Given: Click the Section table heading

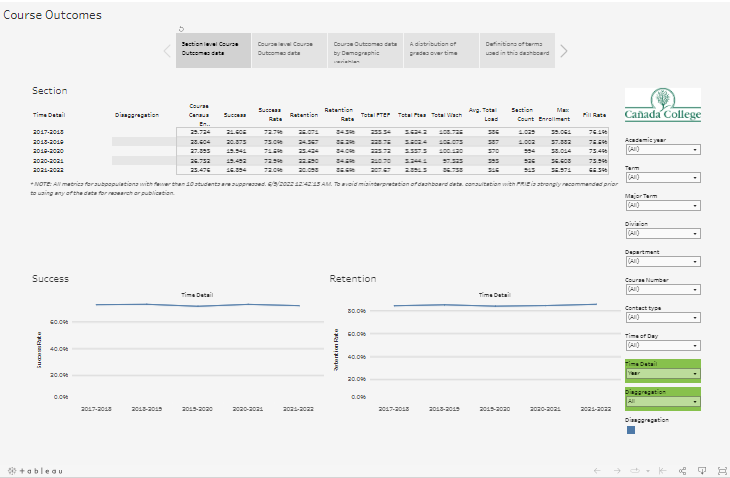Looking at the screenshot, I should tap(49, 91).
